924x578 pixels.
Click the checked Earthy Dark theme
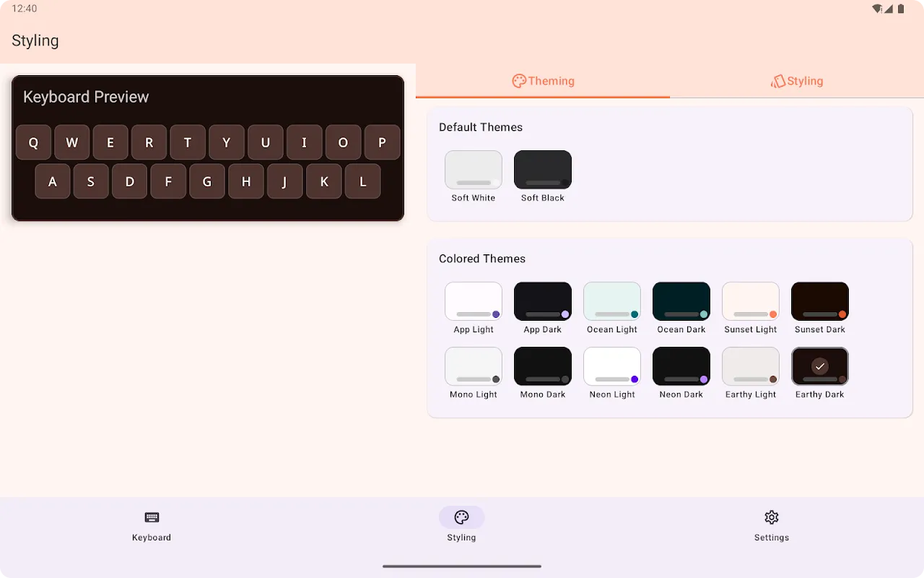(820, 366)
